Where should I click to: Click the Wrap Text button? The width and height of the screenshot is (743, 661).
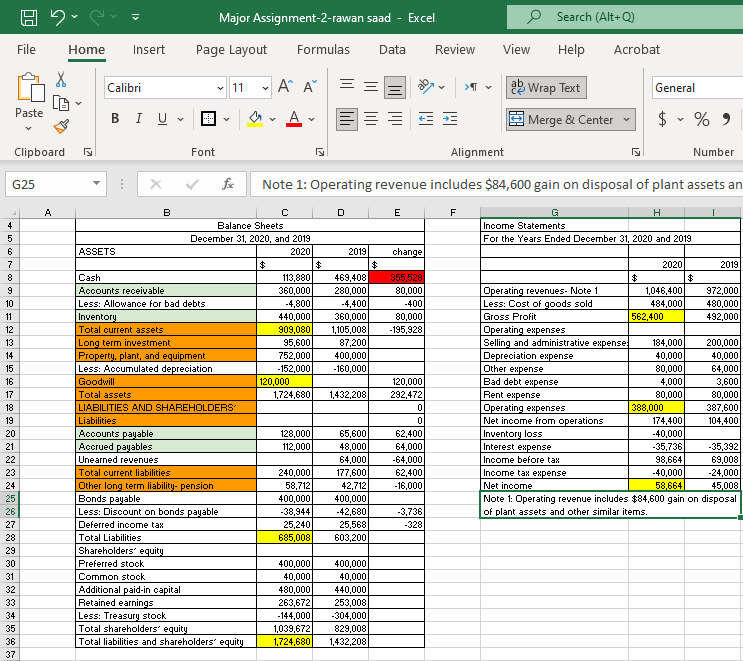point(546,88)
